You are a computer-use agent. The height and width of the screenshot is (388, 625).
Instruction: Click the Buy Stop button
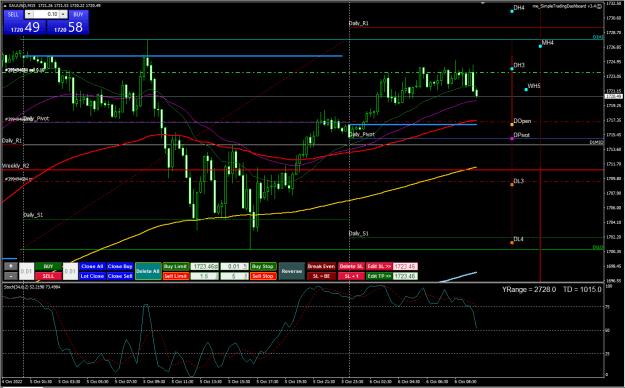pos(263,266)
